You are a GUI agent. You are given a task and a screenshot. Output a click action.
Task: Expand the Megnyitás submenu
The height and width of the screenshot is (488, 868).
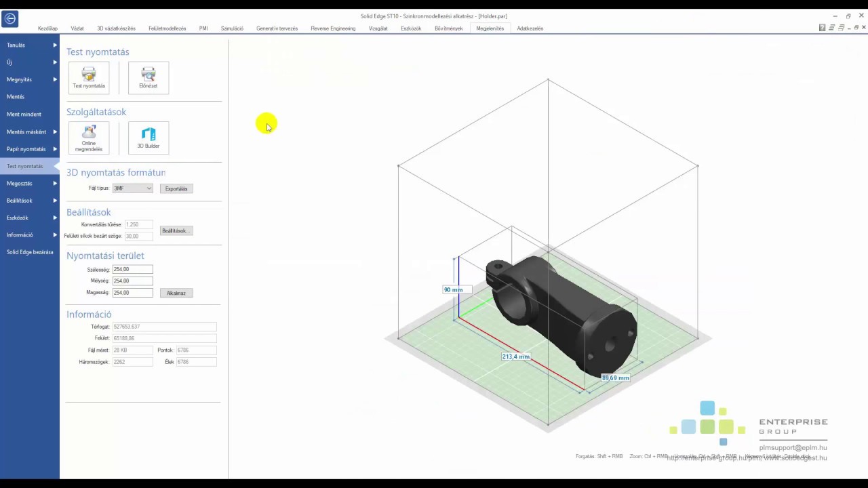click(x=55, y=79)
